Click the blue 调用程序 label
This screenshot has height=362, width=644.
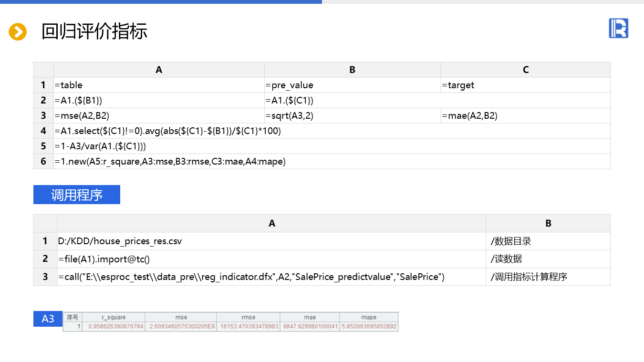coord(77,195)
